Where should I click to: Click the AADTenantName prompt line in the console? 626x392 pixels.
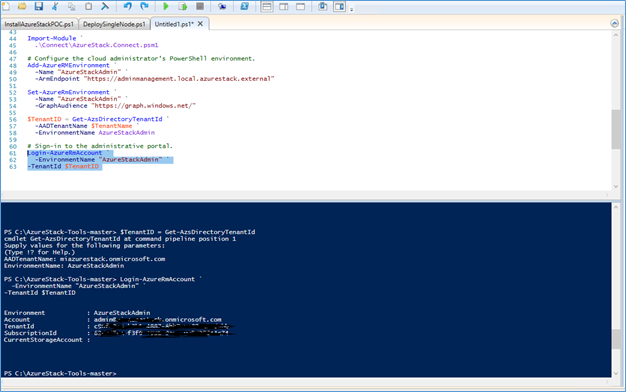(84, 259)
